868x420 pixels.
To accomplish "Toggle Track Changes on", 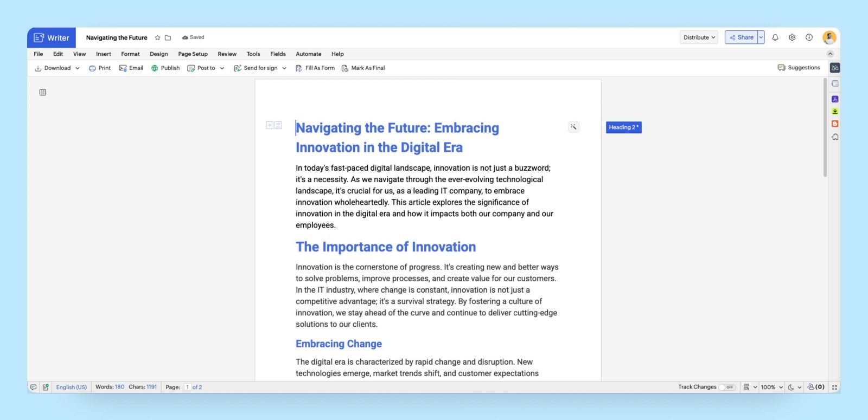I will point(727,387).
